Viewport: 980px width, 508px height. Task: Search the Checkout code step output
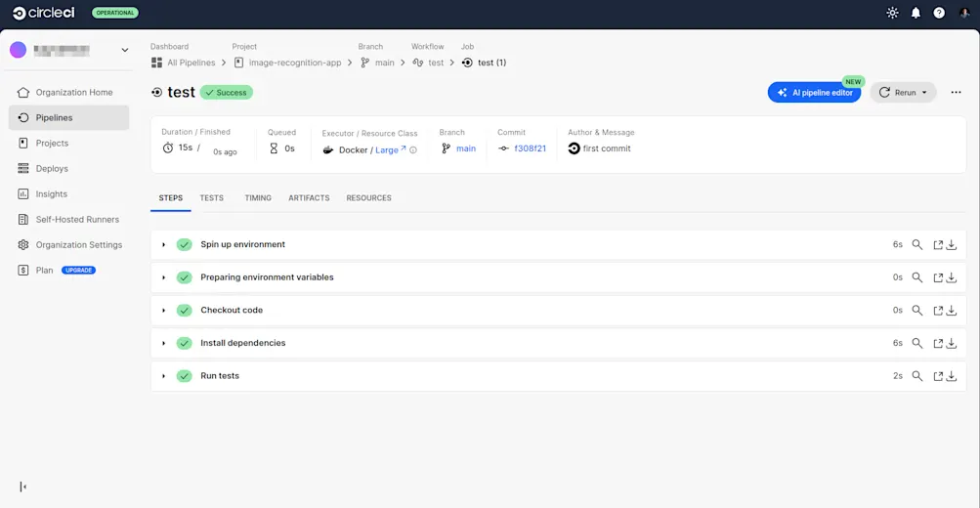[916, 311]
